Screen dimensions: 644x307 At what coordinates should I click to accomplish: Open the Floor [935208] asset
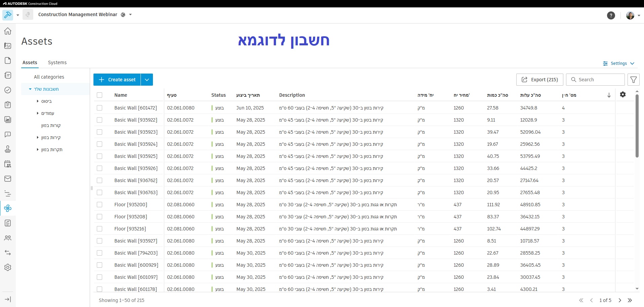(x=131, y=217)
